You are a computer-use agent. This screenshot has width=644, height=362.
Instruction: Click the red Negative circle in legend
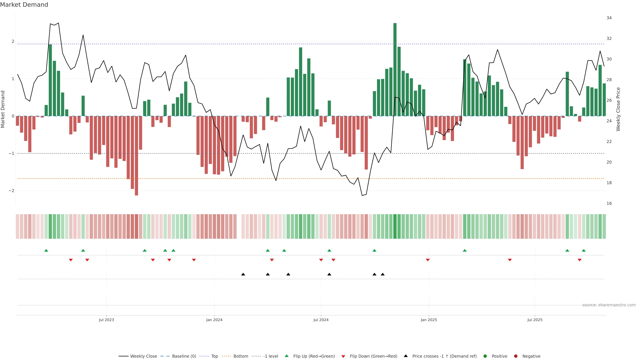[x=516, y=356]
